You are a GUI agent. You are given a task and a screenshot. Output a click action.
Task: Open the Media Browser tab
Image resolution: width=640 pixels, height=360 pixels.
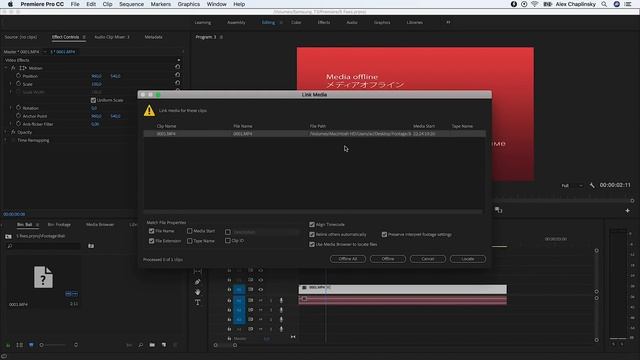100,224
